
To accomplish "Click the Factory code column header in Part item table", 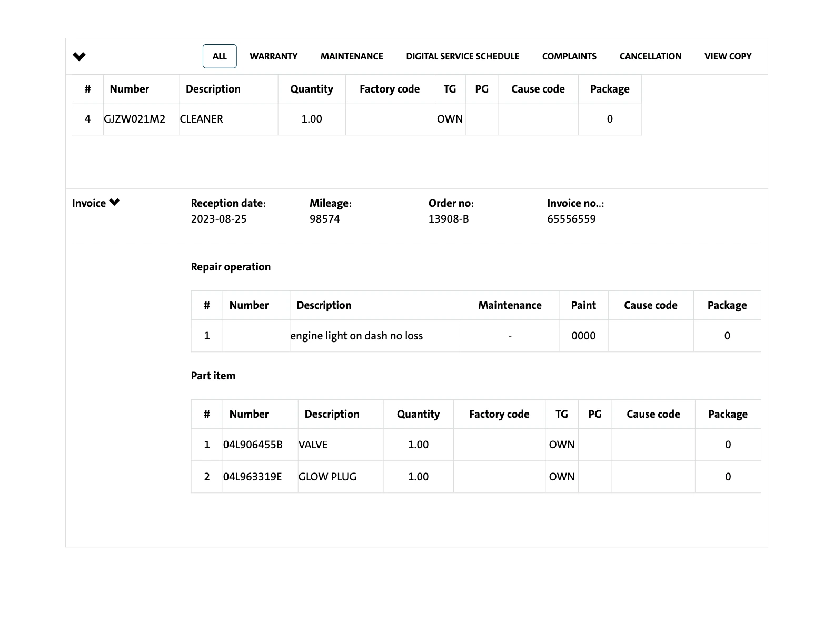I will [x=499, y=414].
